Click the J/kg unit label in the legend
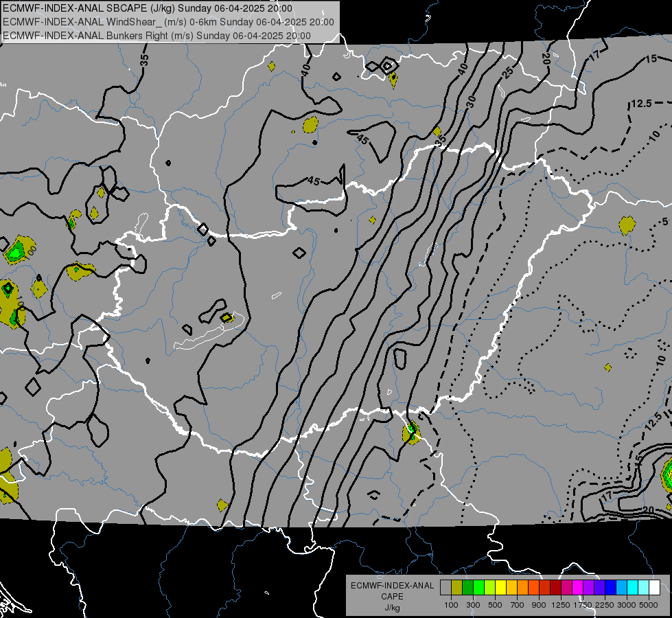672x618 pixels. pos(392,608)
